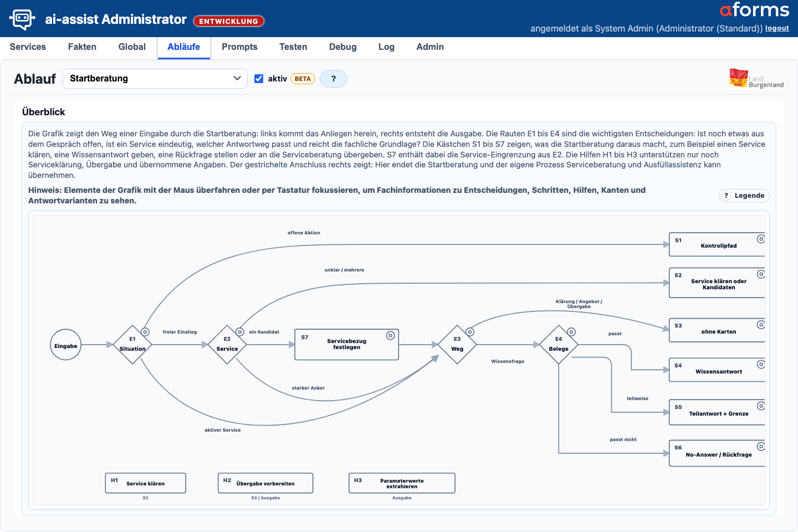Click the target icon at E3 Weg diamond
Image resolution: width=798 pixels, height=532 pixels.
470,332
